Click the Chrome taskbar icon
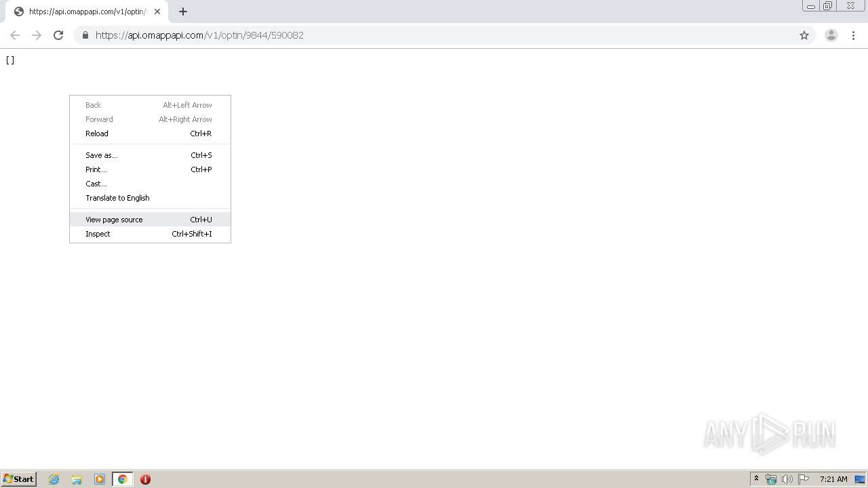 tap(122, 479)
